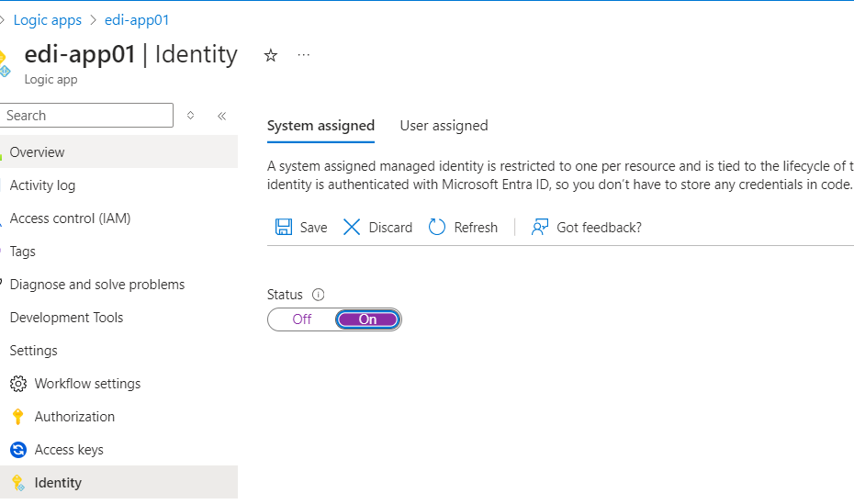854x504 pixels.
Task: Click the Access keys icon
Action: [18, 450]
